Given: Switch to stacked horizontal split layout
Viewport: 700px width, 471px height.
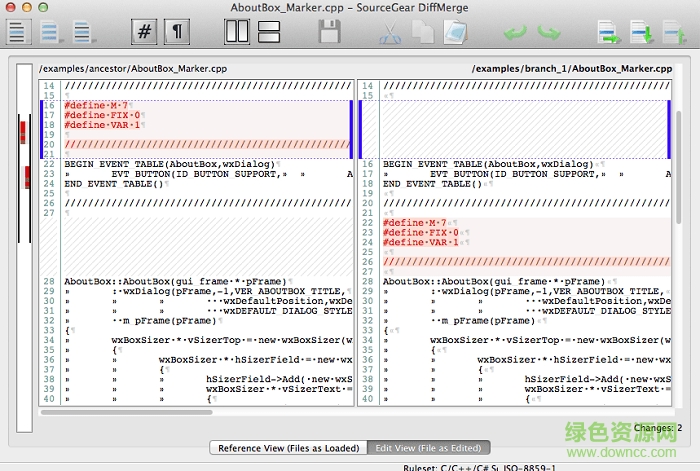Looking at the screenshot, I should [x=269, y=32].
